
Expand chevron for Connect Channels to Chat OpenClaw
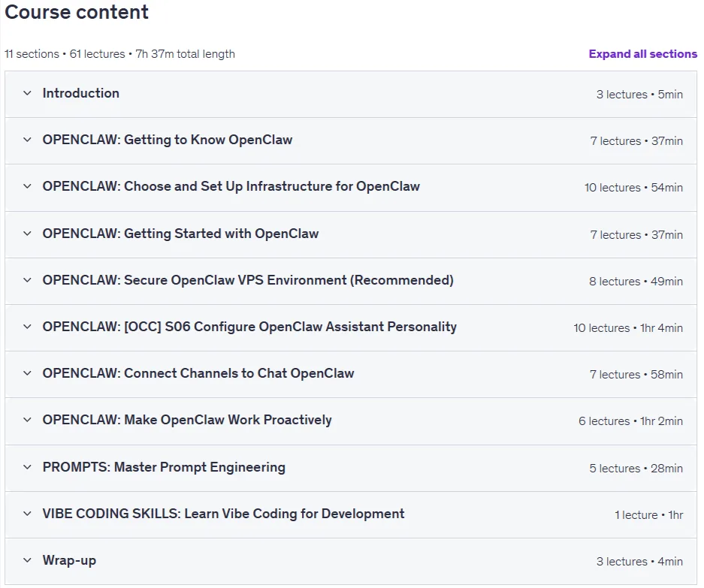(x=27, y=373)
